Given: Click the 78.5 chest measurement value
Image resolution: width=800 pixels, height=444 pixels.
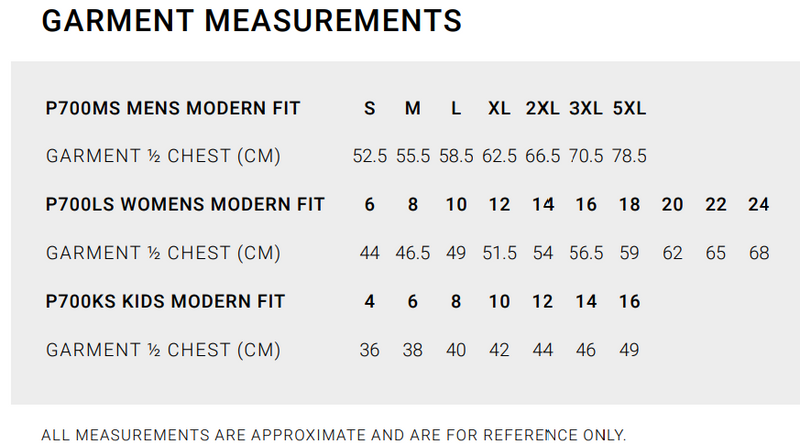Looking at the screenshot, I should point(629,156).
